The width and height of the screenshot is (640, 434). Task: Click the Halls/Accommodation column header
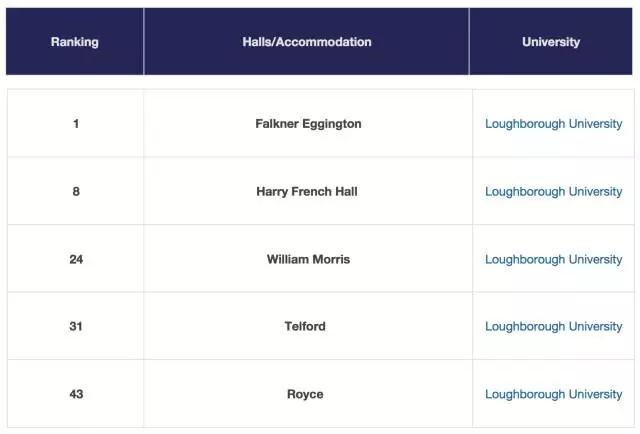pyautogui.click(x=307, y=42)
